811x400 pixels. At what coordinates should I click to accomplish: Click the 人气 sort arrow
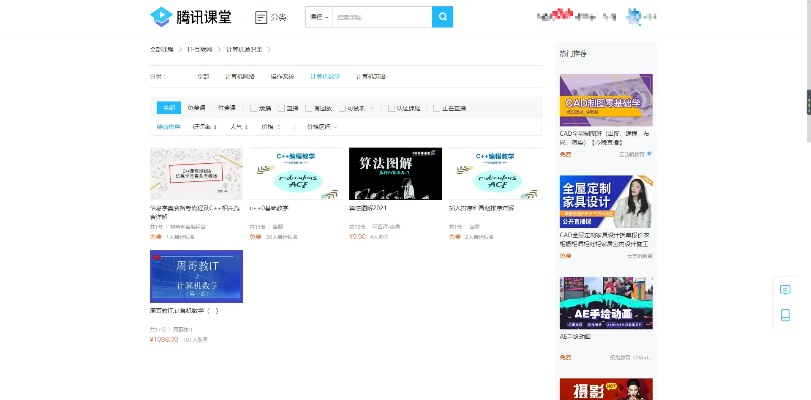click(x=247, y=127)
